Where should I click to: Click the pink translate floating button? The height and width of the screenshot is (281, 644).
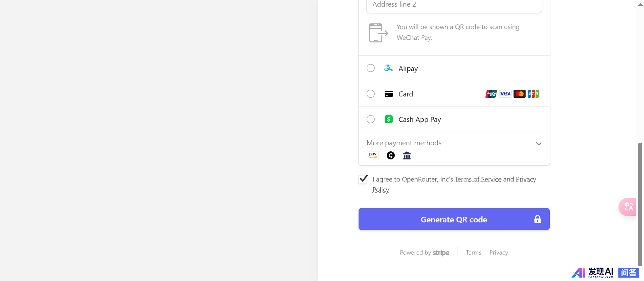pyautogui.click(x=628, y=207)
